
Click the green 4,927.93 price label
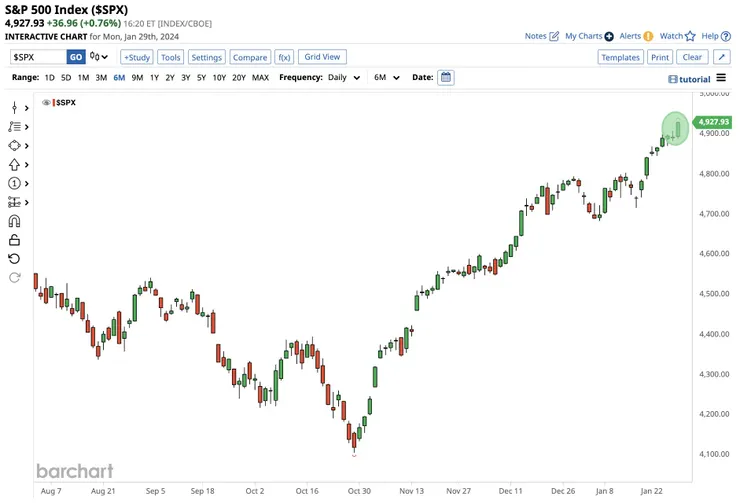click(713, 122)
